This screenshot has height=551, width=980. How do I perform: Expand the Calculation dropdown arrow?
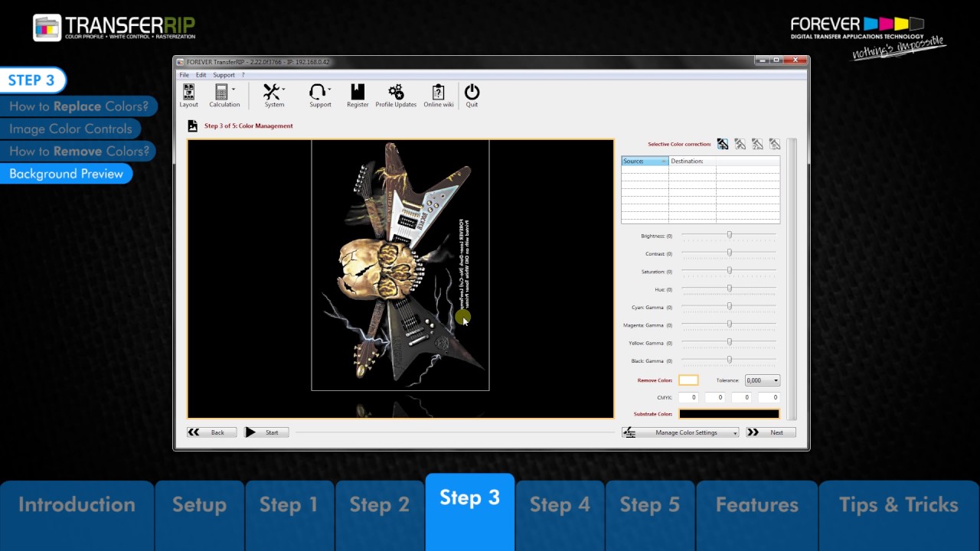233,90
